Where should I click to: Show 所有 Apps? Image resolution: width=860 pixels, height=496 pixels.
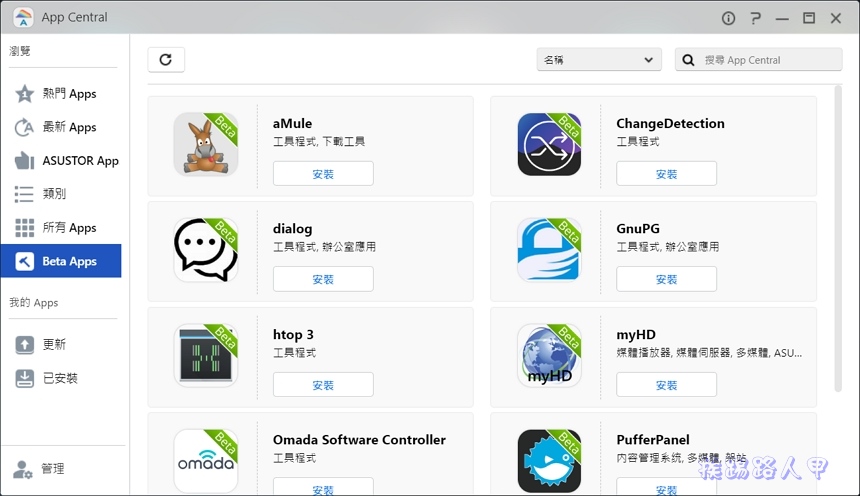tap(61, 228)
